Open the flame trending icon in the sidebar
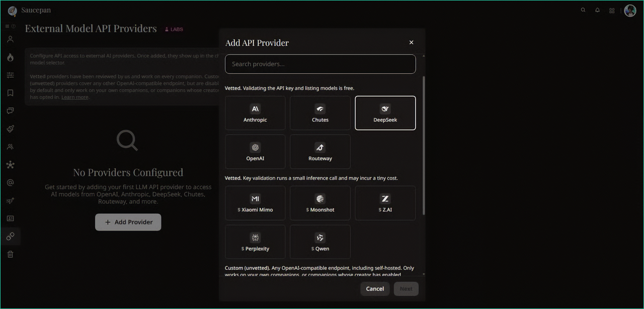Screen dimensions: 644x309 click(10, 57)
